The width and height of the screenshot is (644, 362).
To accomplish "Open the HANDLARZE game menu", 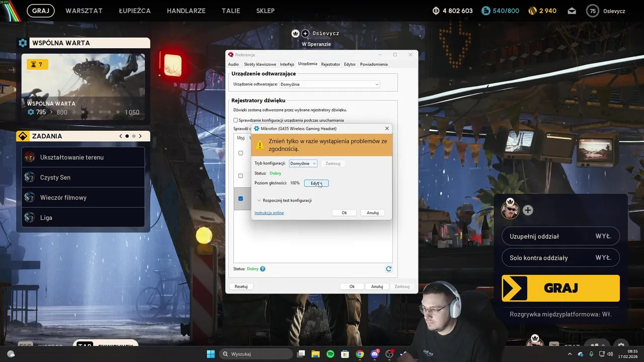I will coord(187,11).
